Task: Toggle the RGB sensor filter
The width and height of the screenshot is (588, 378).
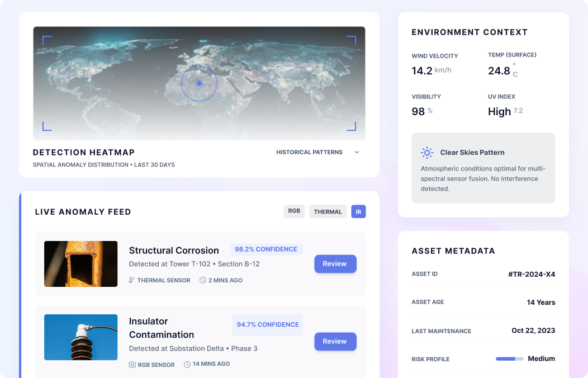Action: 294,211
